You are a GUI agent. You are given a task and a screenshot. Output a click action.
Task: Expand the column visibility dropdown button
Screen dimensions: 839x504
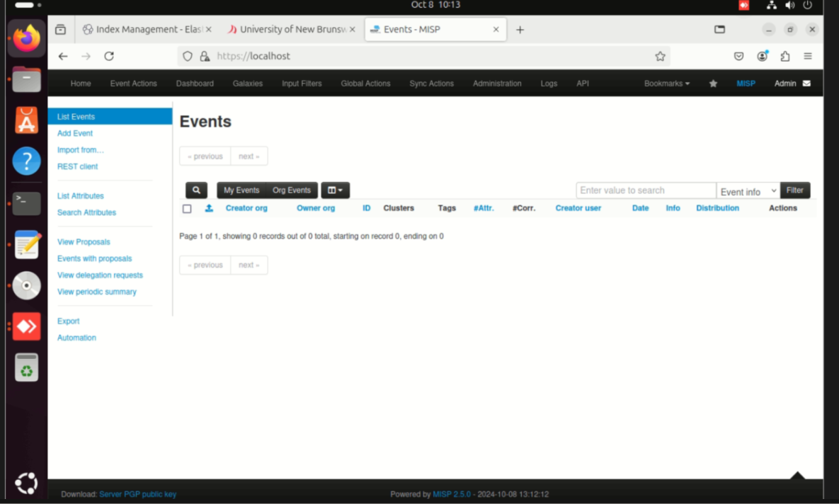coord(335,190)
